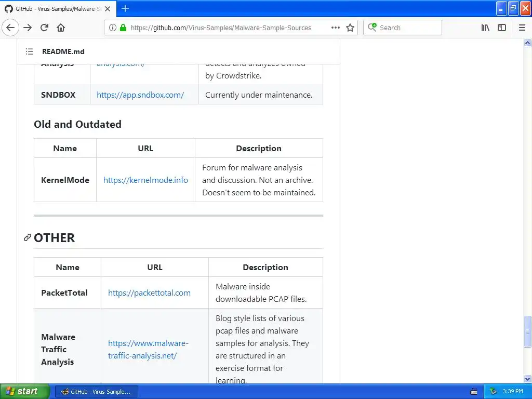Open a new browser tab

click(125, 8)
